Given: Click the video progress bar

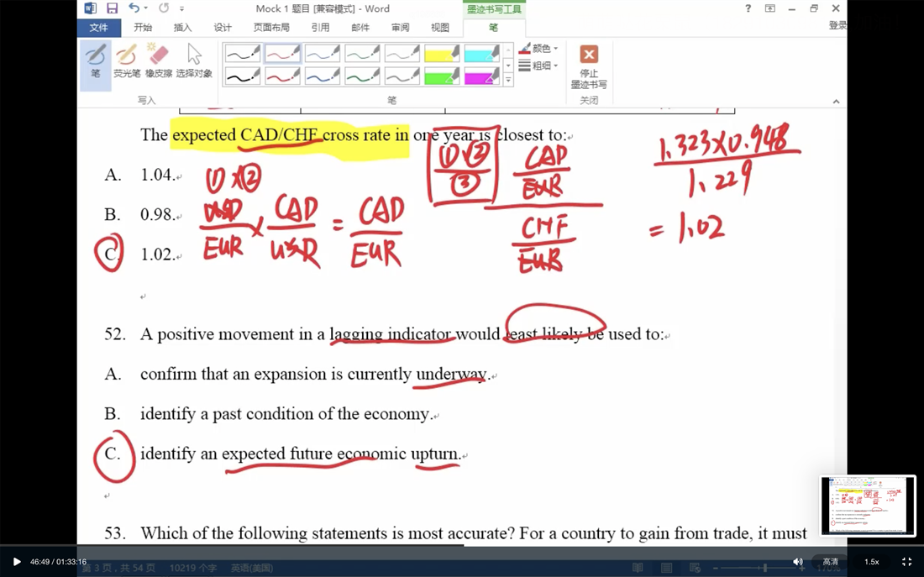Looking at the screenshot, I should click(462, 545).
